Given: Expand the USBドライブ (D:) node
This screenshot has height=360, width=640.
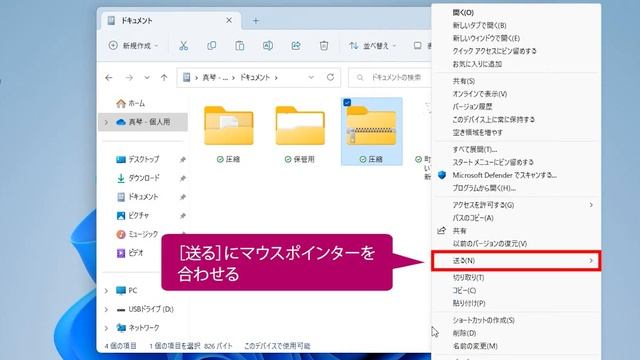Looking at the screenshot, I should coord(106,309).
